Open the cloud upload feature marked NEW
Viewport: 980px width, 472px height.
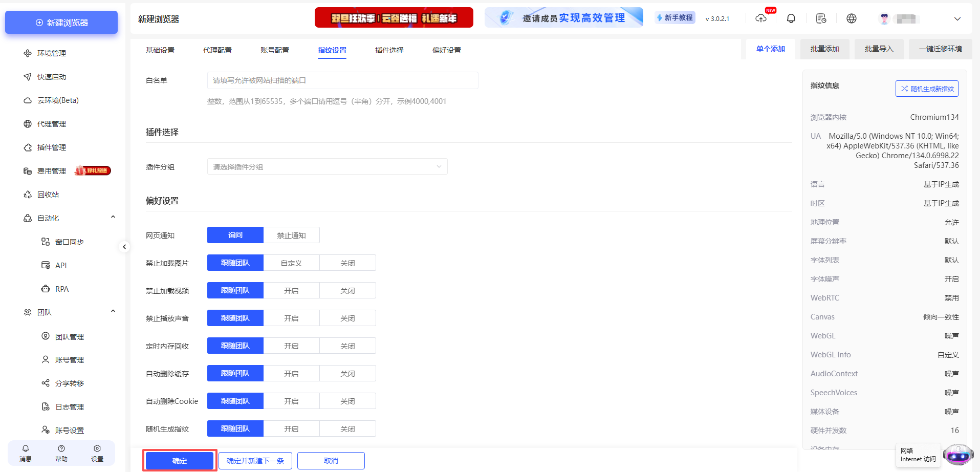pos(761,18)
